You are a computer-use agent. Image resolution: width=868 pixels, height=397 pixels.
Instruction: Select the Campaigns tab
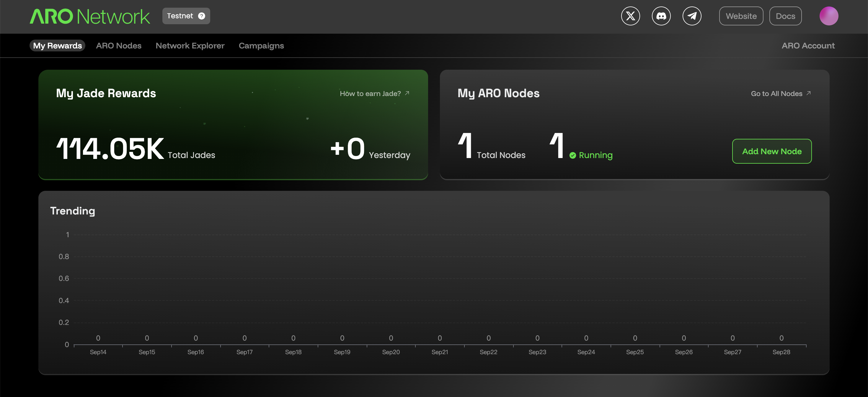[x=261, y=45]
